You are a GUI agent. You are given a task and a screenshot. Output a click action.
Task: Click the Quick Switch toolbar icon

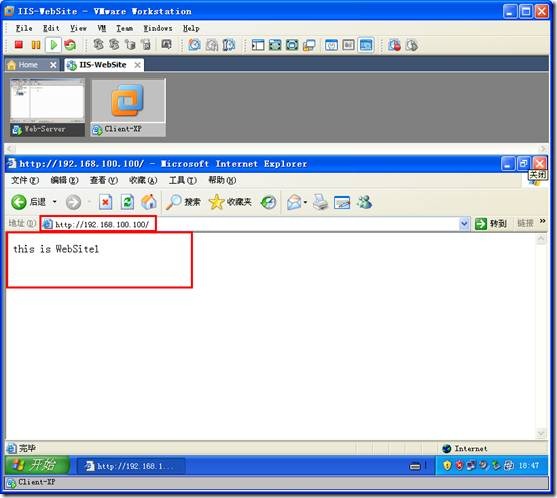292,45
